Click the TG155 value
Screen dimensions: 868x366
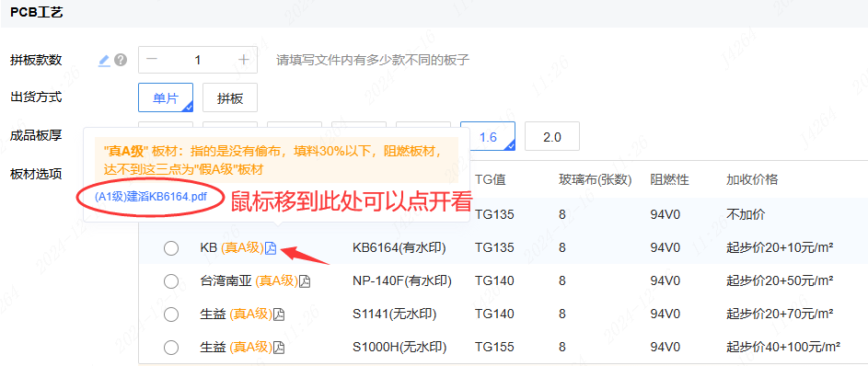pyautogui.click(x=494, y=348)
